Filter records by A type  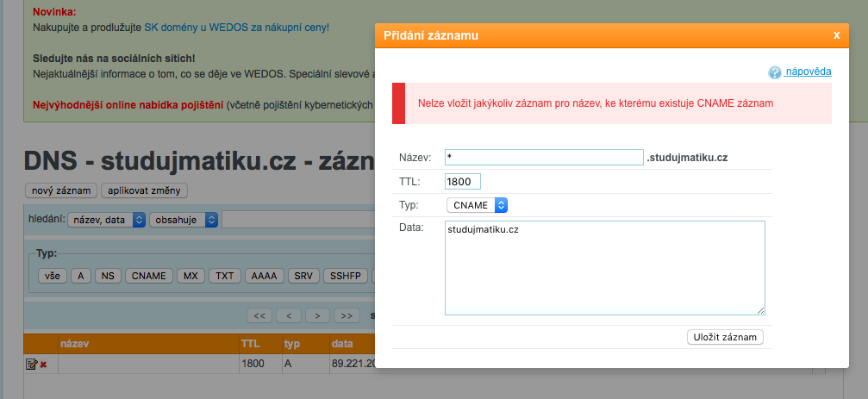[x=81, y=276]
